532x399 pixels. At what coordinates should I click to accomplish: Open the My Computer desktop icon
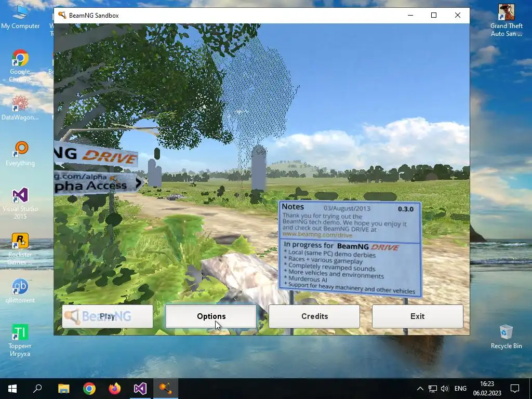(20, 17)
